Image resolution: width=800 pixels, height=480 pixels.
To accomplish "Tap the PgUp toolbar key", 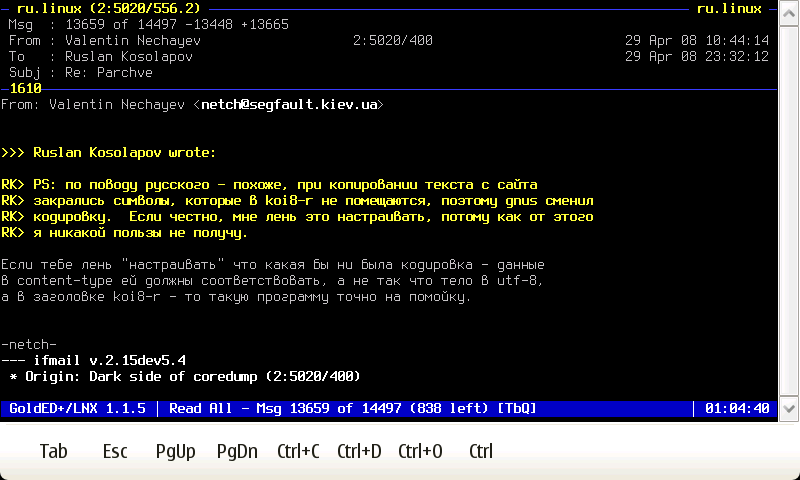I will (175, 451).
